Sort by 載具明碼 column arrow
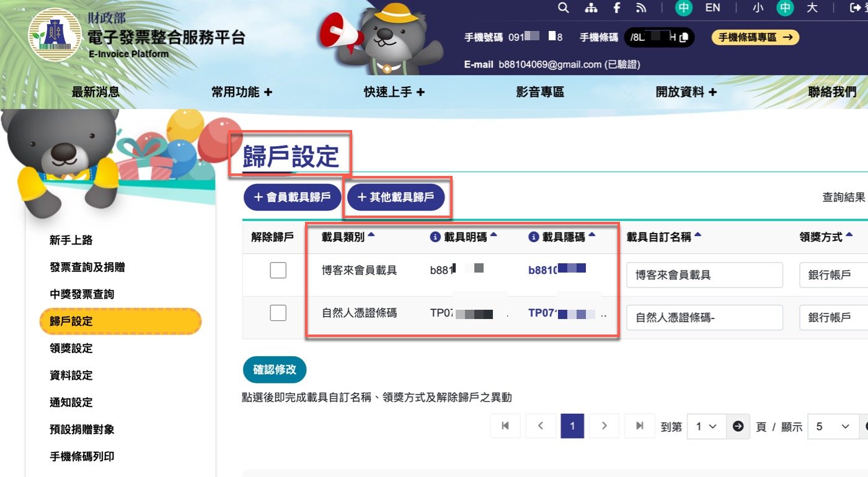The height and width of the screenshot is (477, 868). coord(494,235)
